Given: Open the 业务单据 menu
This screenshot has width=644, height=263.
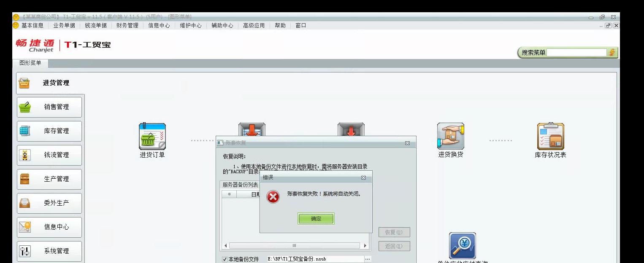Looking at the screenshot, I should 64,25.
